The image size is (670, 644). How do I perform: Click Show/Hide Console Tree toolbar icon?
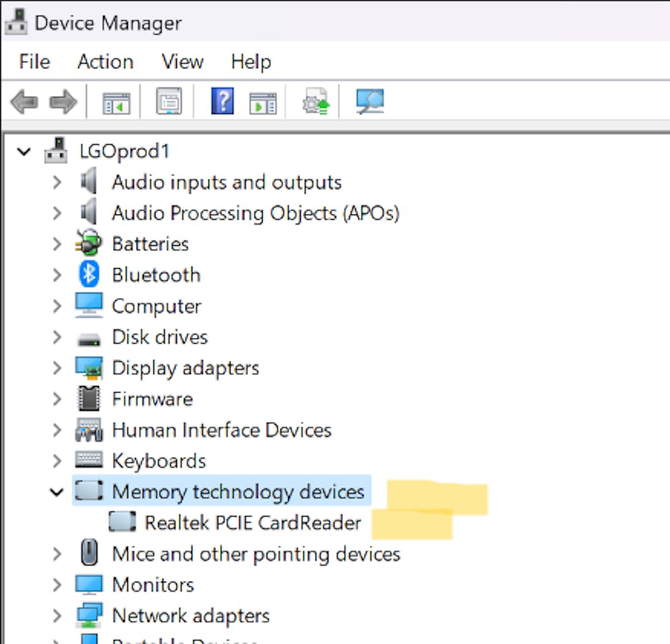(116, 103)
